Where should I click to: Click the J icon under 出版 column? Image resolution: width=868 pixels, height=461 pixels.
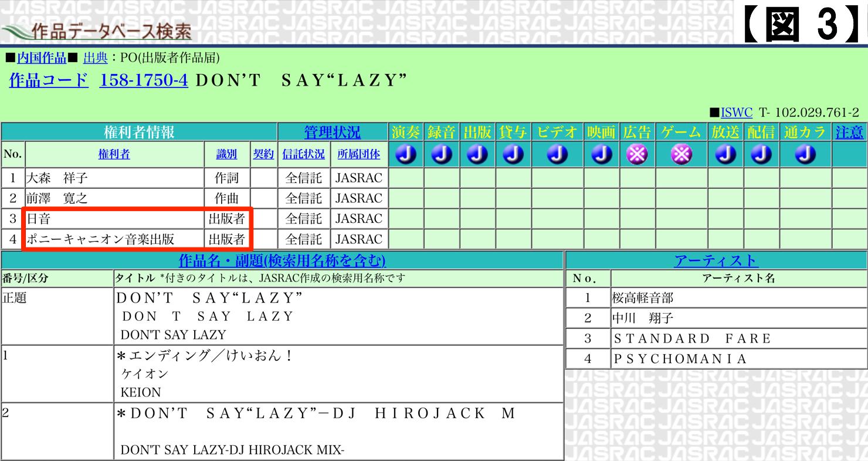pyautogui.click(x=477, y=154)
